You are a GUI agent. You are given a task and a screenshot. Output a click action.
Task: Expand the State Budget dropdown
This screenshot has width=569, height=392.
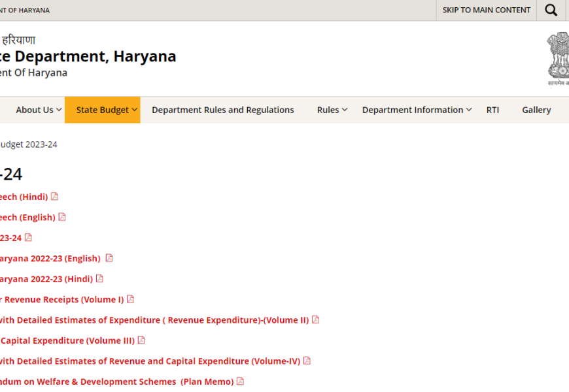(103, 110)
